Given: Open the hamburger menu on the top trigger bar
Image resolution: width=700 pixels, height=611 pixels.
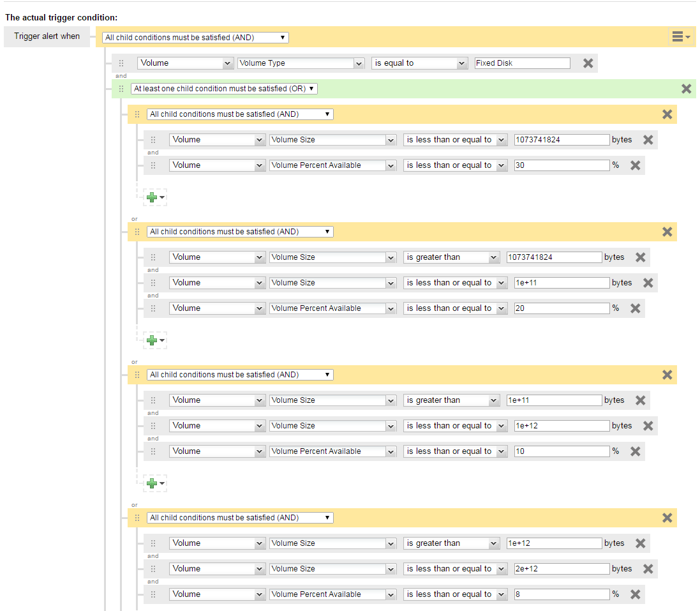Looking at the screenshot, I should [x=681, y=36].
